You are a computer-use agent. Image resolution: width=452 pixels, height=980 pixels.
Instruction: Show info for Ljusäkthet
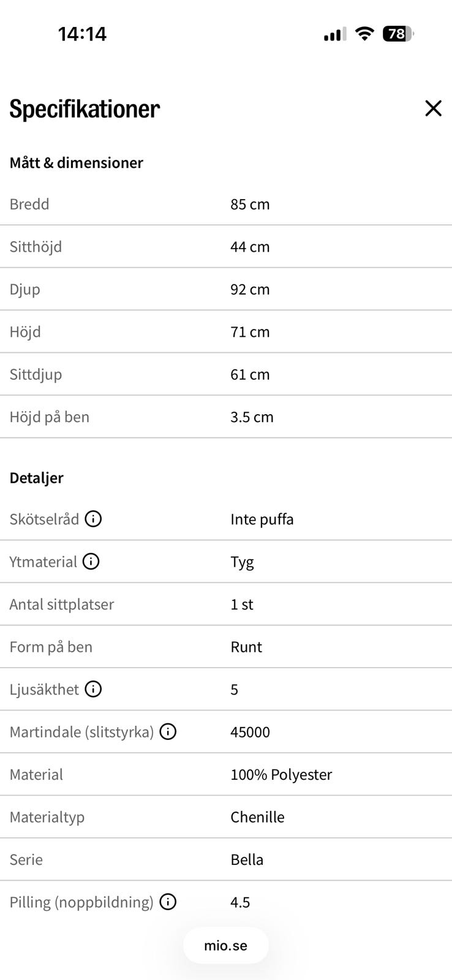tap(93, 689)
